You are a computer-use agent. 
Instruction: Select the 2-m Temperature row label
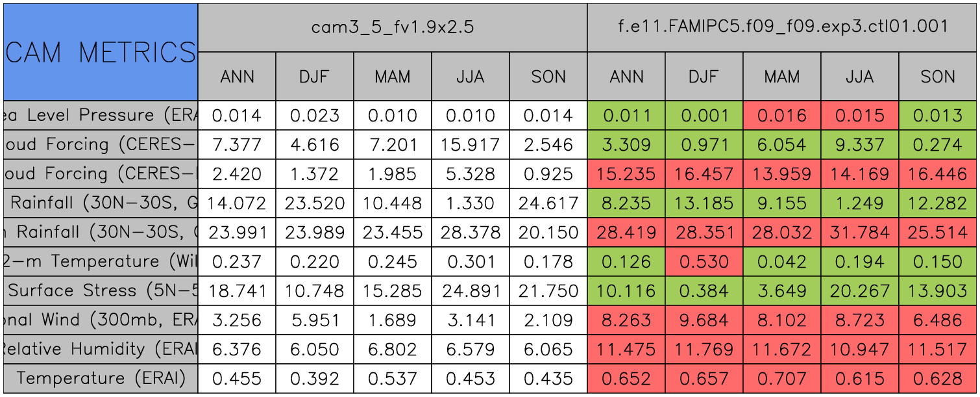[100, 261]
